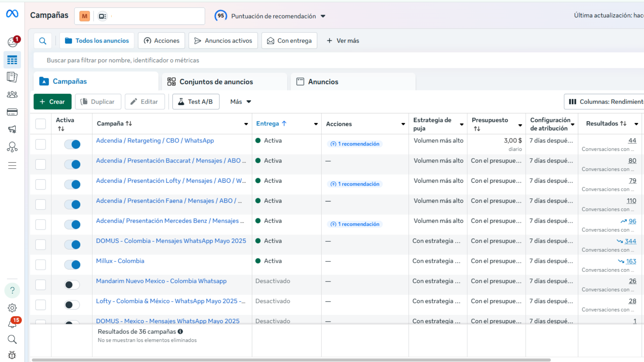The image size is (644, 362).
Task: Select the Con entrega filter
Action: tap(289, 41)
